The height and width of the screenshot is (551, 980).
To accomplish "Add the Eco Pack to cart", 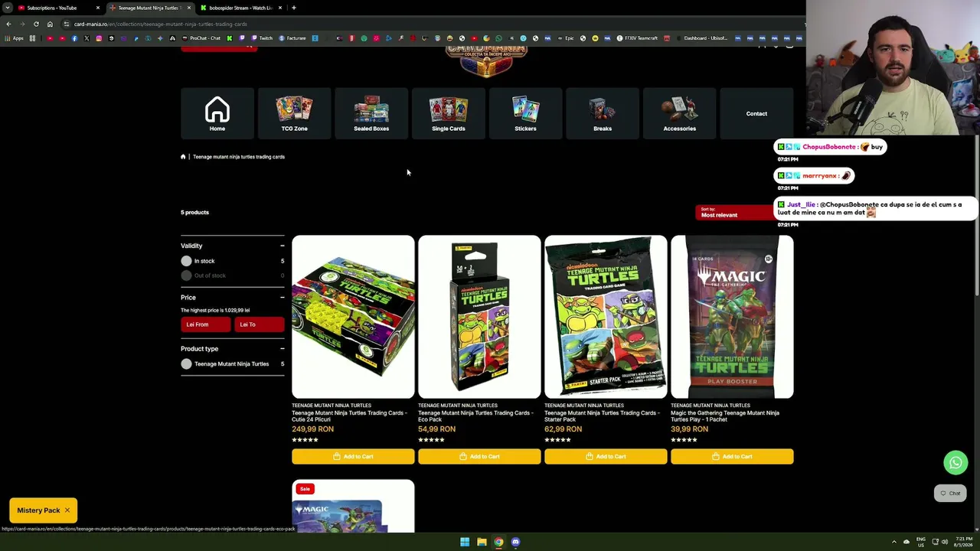I will pos(479,457).
